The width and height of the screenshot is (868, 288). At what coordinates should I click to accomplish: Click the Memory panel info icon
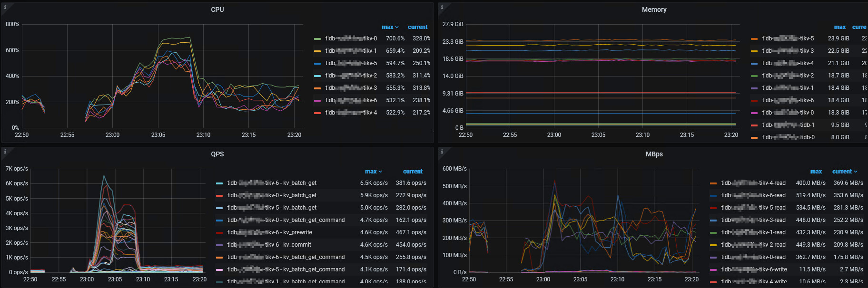442,7
